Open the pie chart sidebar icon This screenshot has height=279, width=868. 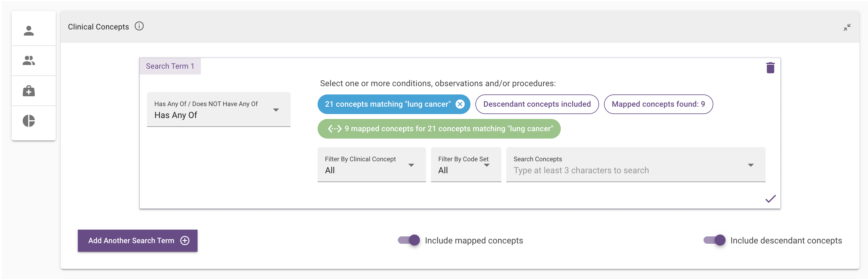click(29, 121)
